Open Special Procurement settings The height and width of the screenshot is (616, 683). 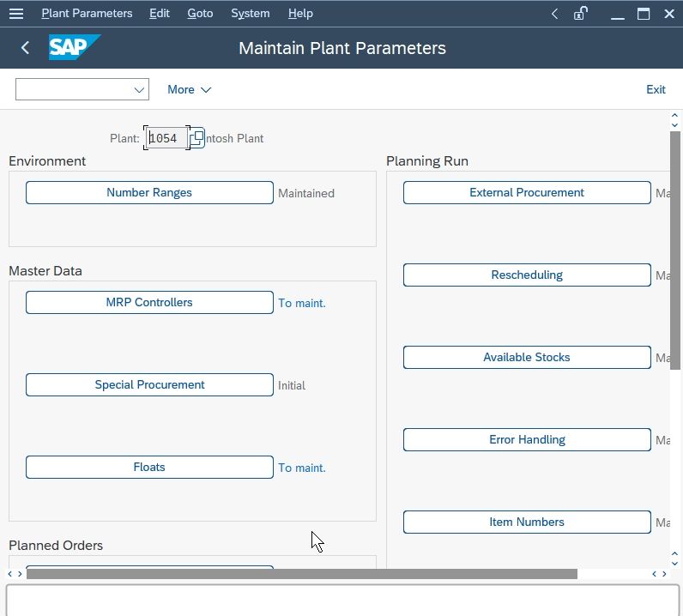point(149,384)
